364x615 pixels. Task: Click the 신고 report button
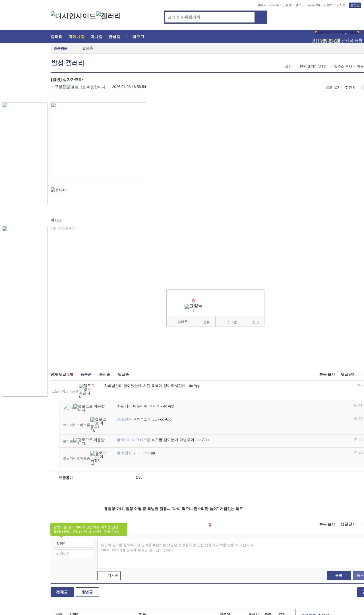(x=252, y=322)
